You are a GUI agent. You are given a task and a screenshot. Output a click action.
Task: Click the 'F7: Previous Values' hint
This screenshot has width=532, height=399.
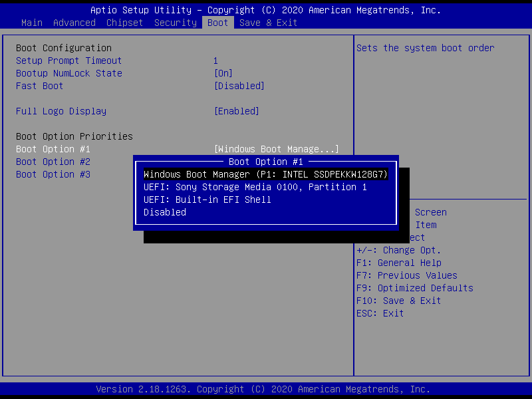[407, 275]
